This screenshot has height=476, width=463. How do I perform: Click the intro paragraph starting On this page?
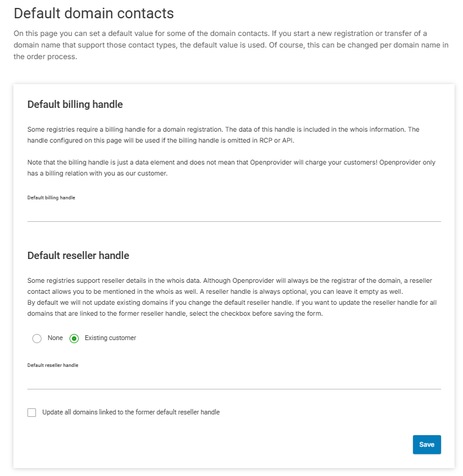click(x=231, y=45)
